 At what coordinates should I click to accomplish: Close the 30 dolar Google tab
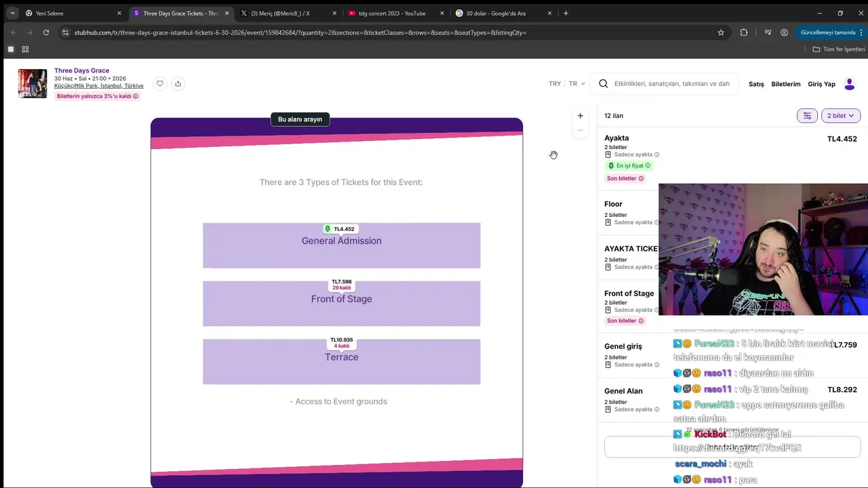(549, 13)
